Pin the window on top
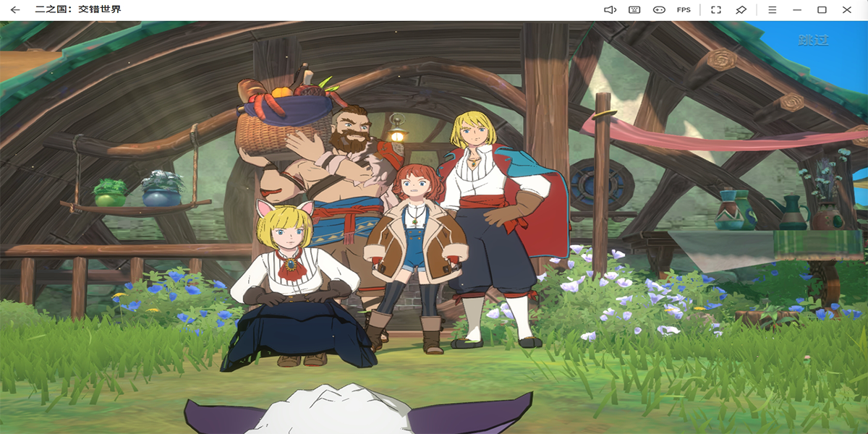Screen dimensions: 868x434 [x=741, y=10]
